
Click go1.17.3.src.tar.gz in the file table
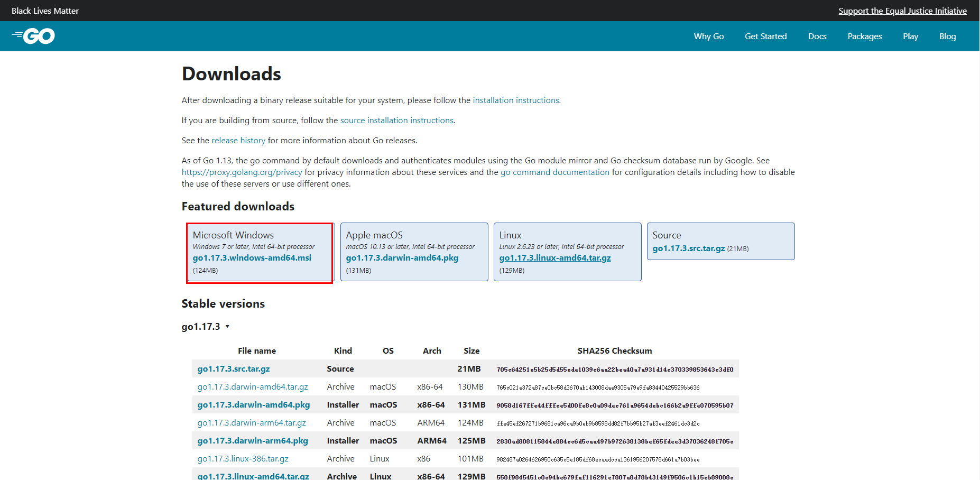tap(234, 369)
